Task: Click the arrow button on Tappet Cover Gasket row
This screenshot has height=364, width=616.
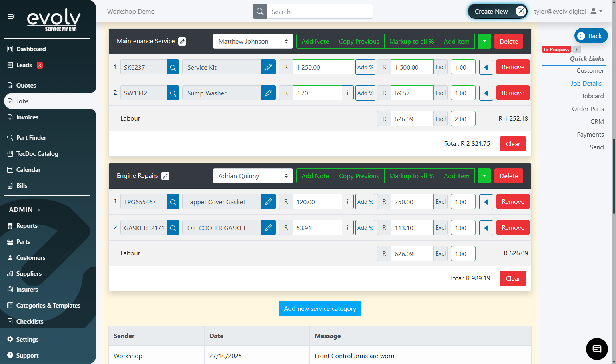Action: click(486, 202)
